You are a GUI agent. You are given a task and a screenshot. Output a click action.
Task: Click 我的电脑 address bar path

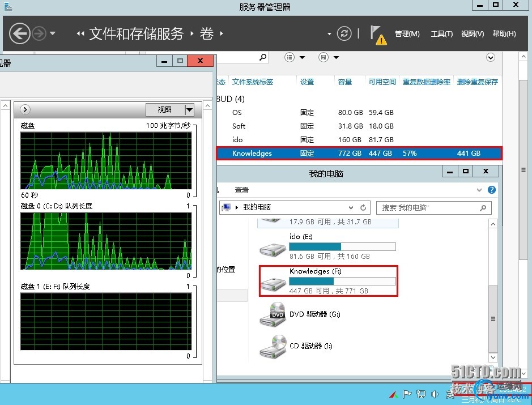257,207
